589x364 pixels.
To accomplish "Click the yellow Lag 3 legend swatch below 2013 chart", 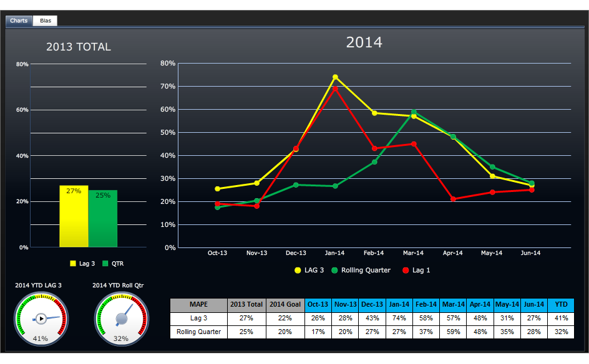I will tap(72, 263).
